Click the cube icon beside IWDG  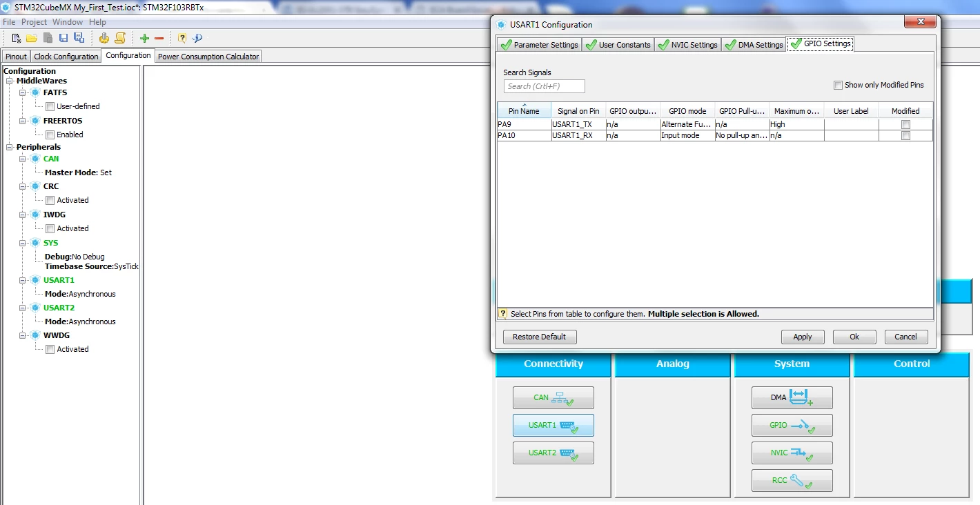pos(35,215)
